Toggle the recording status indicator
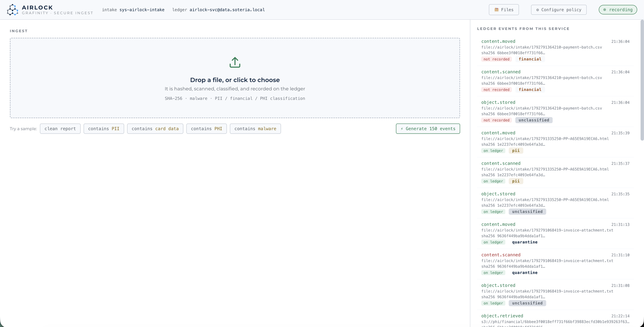The width and height of the screenshot is (644, 327). coord(618,10)
